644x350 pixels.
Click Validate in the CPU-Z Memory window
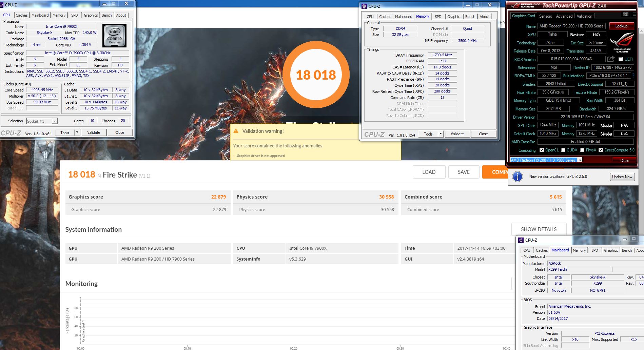click(457, 134)
